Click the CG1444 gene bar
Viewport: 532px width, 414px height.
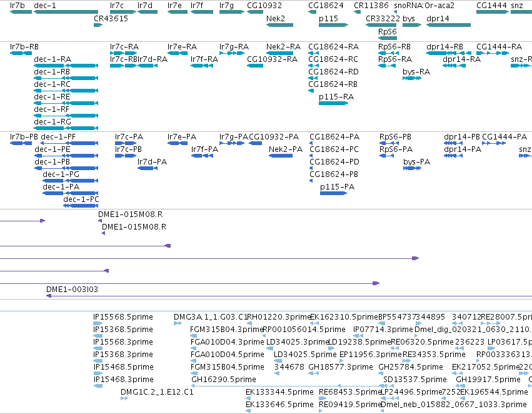click(x=493, y=12)
